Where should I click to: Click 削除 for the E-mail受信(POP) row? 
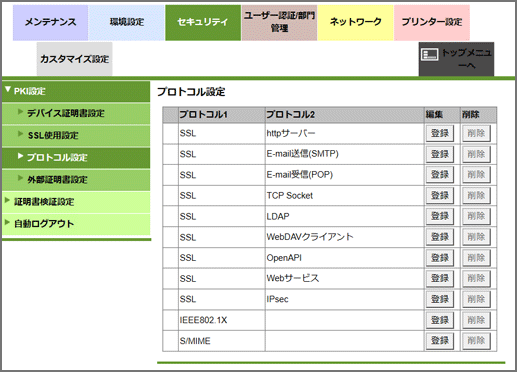click(476, 175)
